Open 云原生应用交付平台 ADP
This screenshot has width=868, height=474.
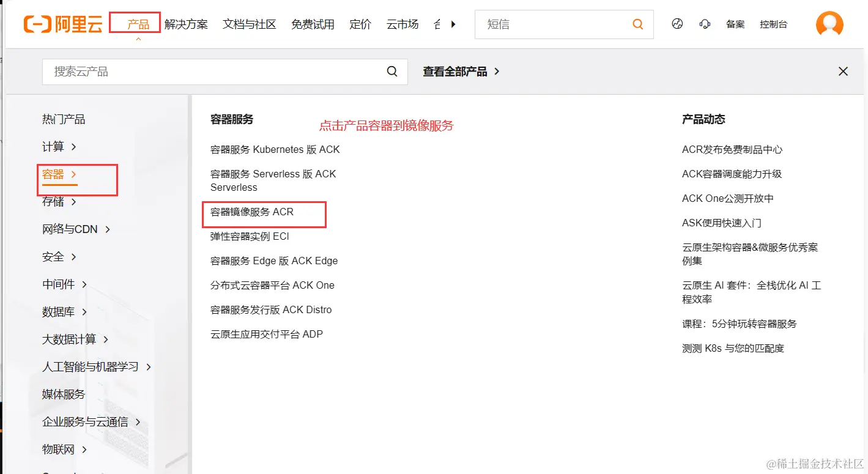pos(267,334)
